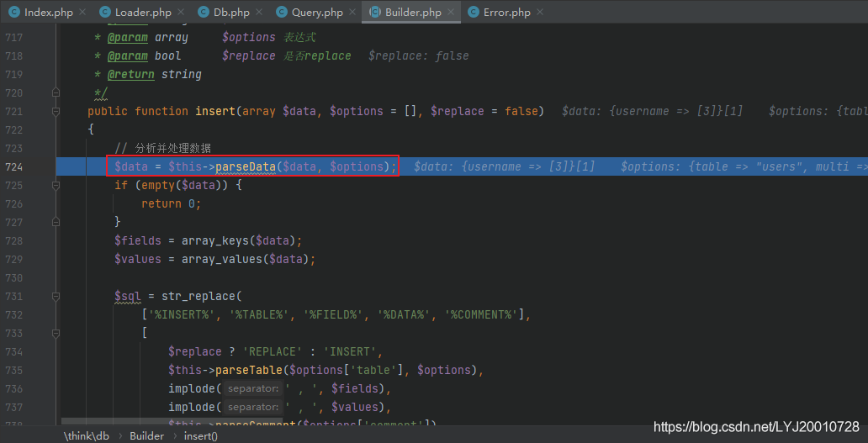Click the Builder.php file type icon
The image size is (868, 443).
coord(375,12)
